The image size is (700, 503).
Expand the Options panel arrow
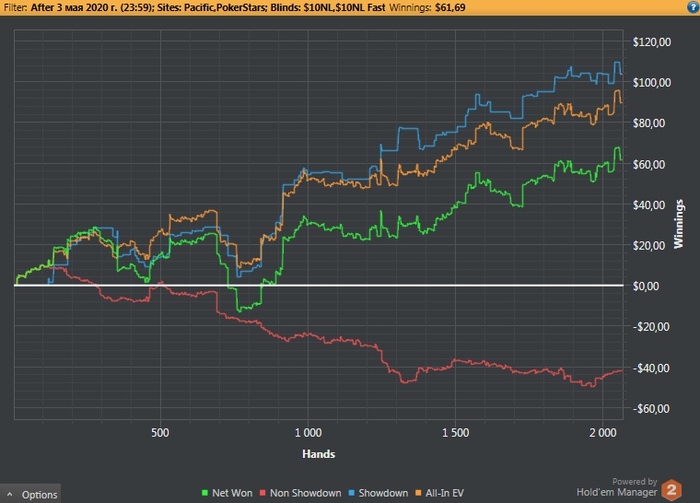(9, 495)
